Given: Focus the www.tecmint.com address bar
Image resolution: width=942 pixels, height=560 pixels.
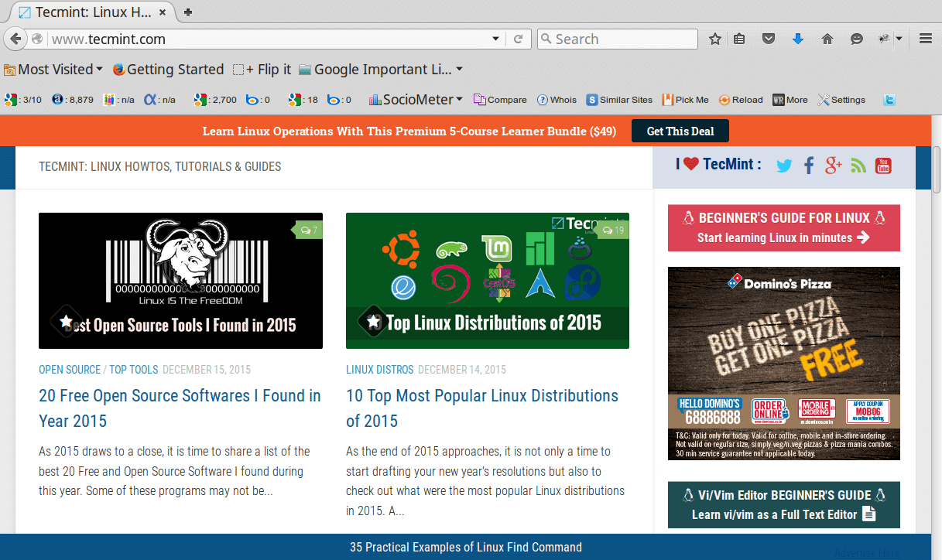Looking at the screenshot, I should click(x=267, y=39).
